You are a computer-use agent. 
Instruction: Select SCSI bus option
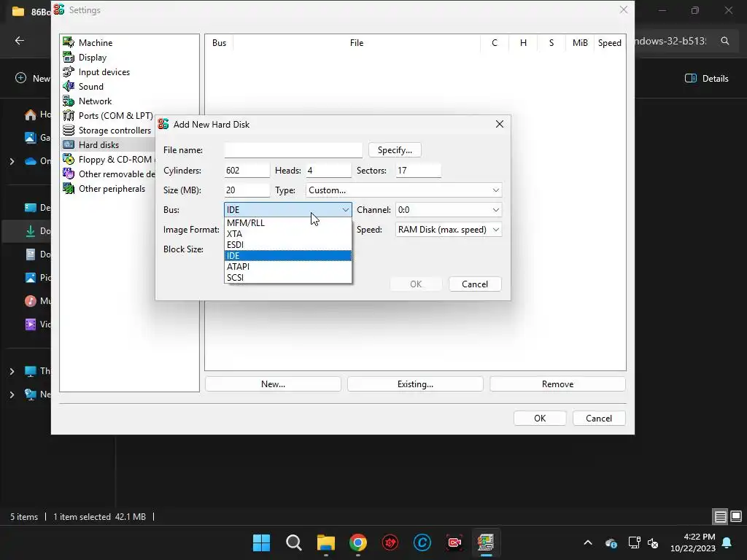tap(287, 278)
